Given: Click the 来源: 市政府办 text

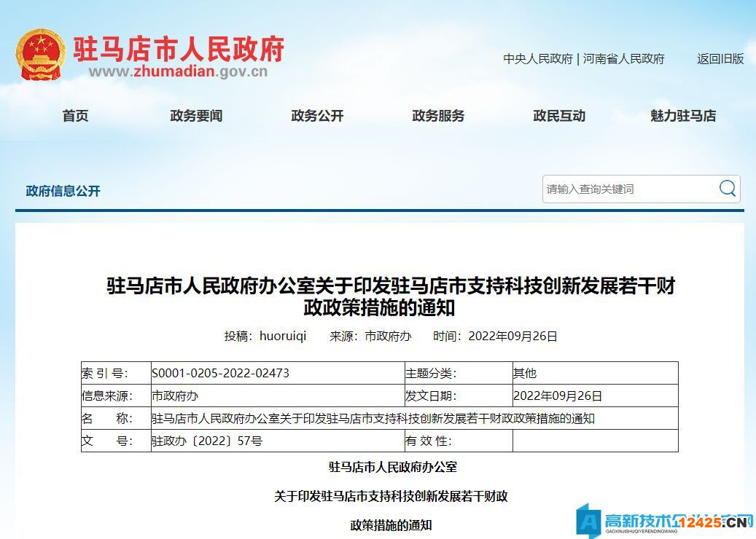Looking at the screenshot, I should tap(370, 336).
